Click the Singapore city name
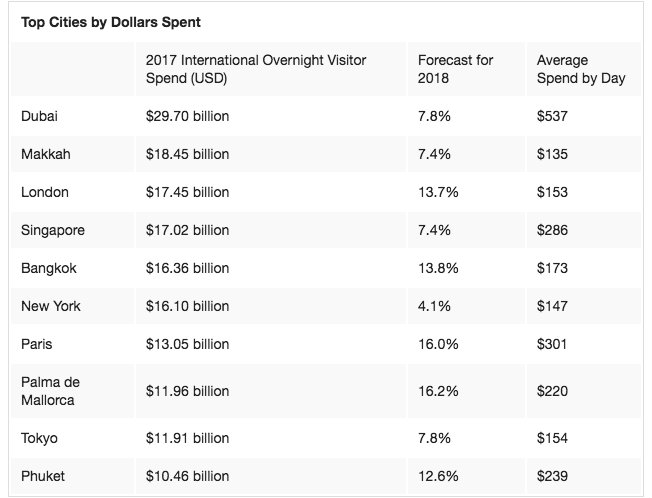 tap(53, 230)
